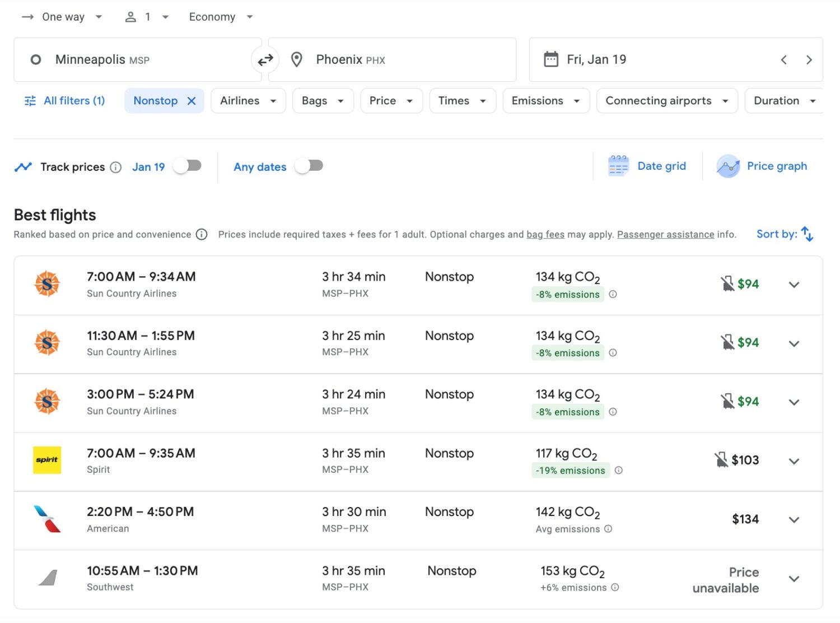Click the Sort by arrows icon
Image resolution: width=840 pixels, height=623 pixels.
pos(807,234)
